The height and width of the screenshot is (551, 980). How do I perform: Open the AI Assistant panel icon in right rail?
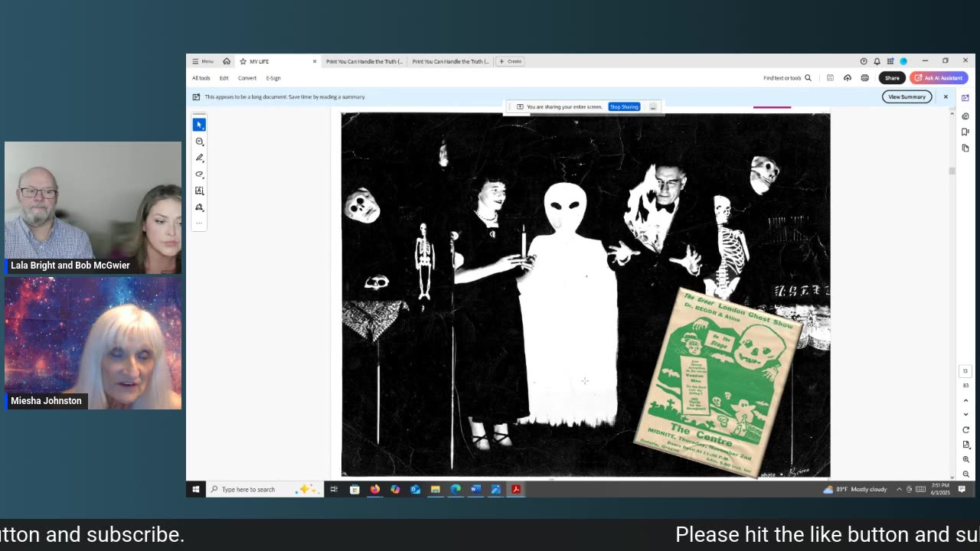tap(965, 98)
